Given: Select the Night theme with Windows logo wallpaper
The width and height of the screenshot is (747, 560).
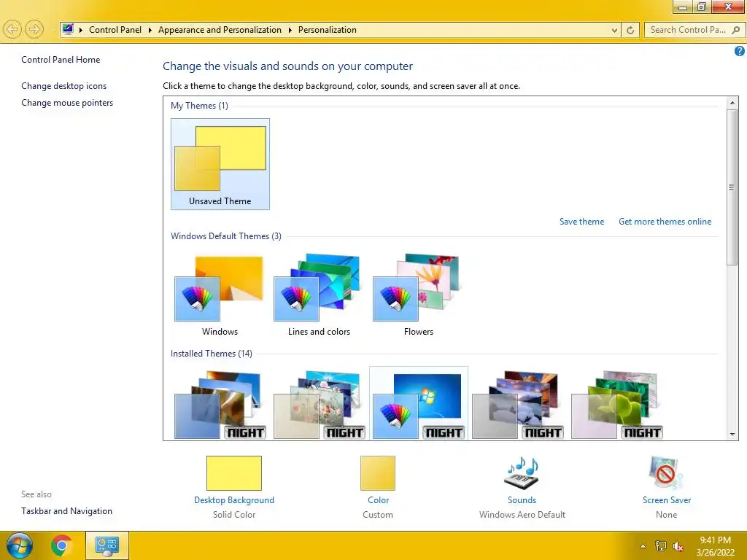Looking at the screenshot, I should click(418, 404).
